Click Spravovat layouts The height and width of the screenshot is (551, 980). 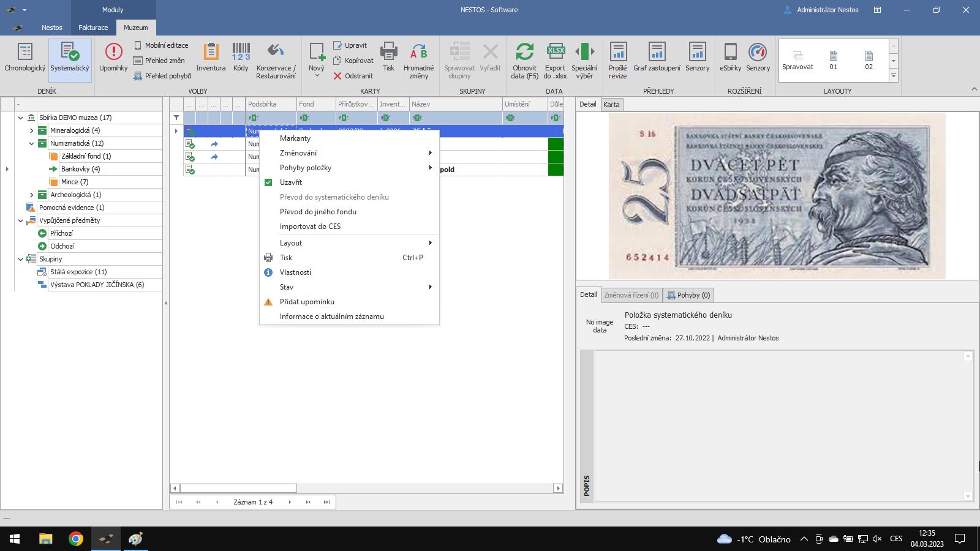(x=797, y=60)
